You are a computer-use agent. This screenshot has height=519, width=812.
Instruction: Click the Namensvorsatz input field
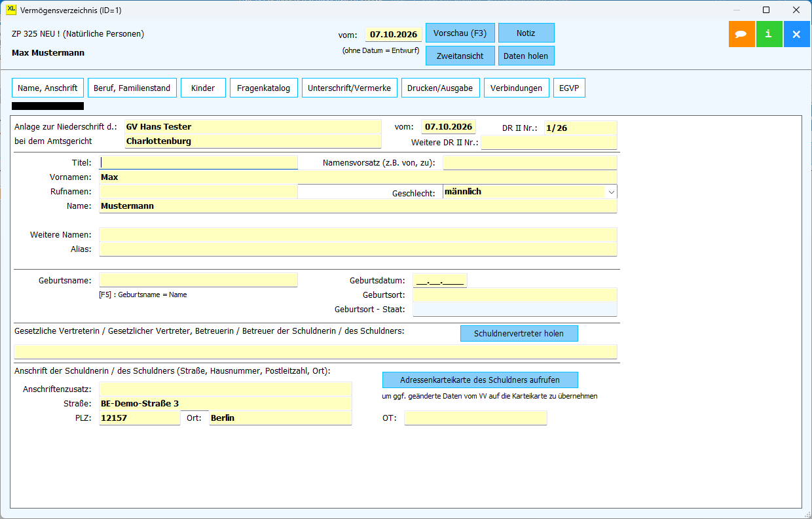click(x=530, y=162)
